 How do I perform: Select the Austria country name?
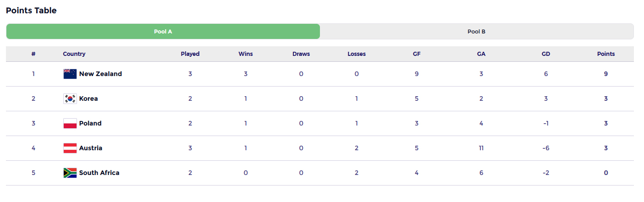coord(91,148)
